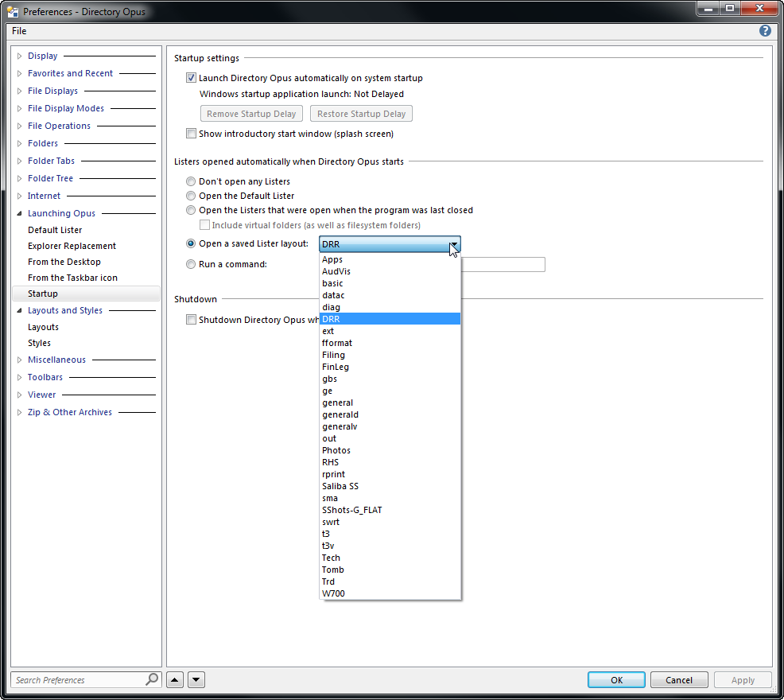Expand the Toolbars category
The image size is (784, 700).
pyautogui.click(x=20, y=377)
